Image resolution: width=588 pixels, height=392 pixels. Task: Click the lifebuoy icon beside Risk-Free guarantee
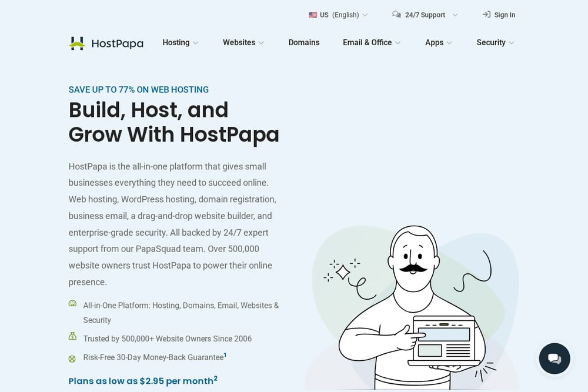72,359
